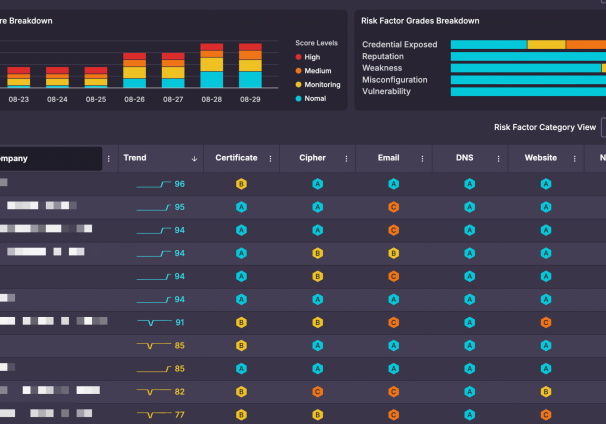Image resolution: width=606 pixels, height=424 pixels.
Task: Toggle the Medium score level legend item
Action: pos(313,71)
